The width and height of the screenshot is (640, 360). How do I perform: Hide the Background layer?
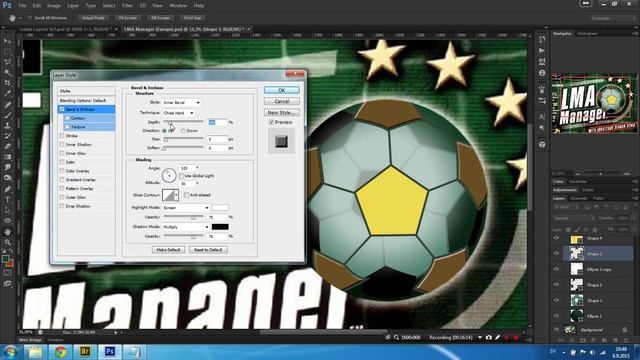557,329
